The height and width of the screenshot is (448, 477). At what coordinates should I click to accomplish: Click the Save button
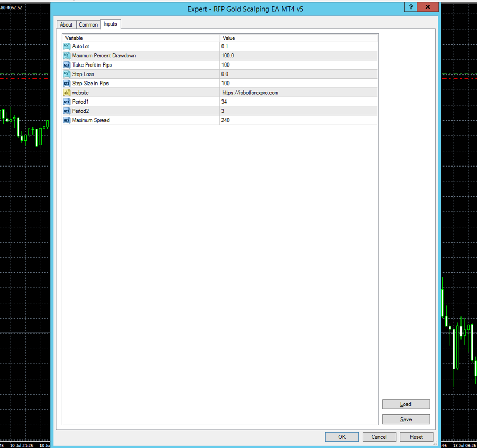(406, 419)
